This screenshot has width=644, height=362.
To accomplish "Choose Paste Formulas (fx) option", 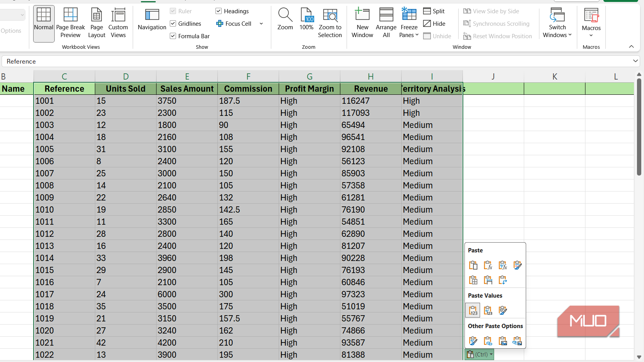I will tap(488, 265).
